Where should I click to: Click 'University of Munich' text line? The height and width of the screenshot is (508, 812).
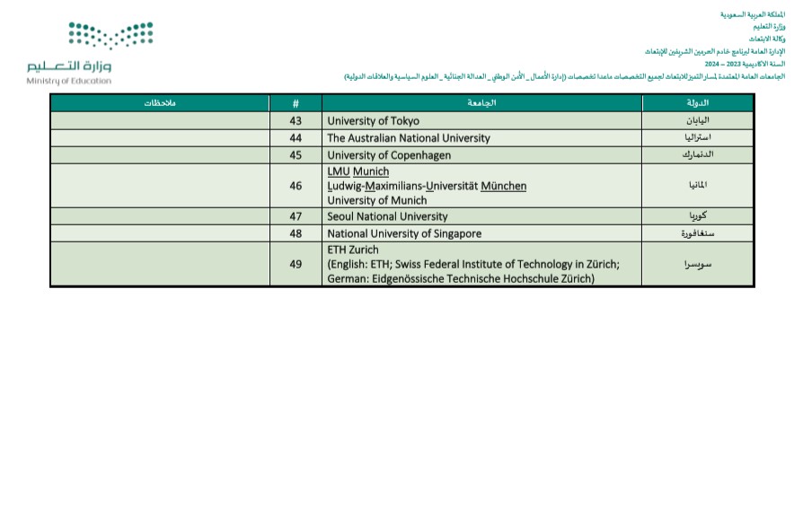[377, 200]
